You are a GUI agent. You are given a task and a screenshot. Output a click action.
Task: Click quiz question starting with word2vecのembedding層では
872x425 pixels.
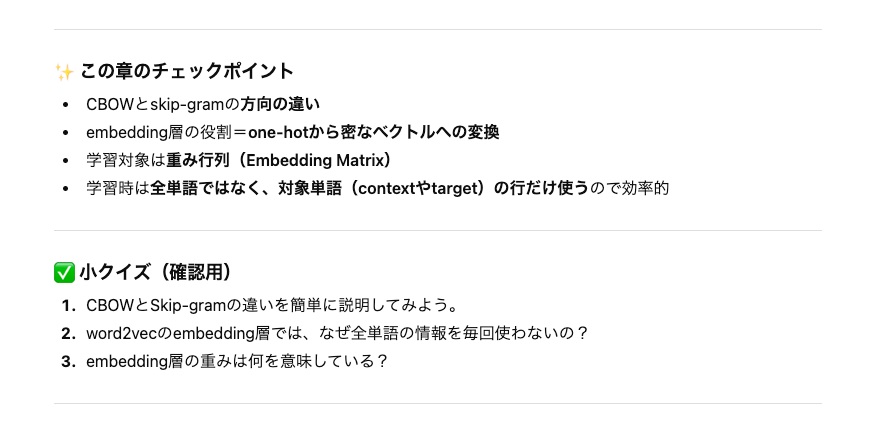pyautogui.click(x=337, y=333)
